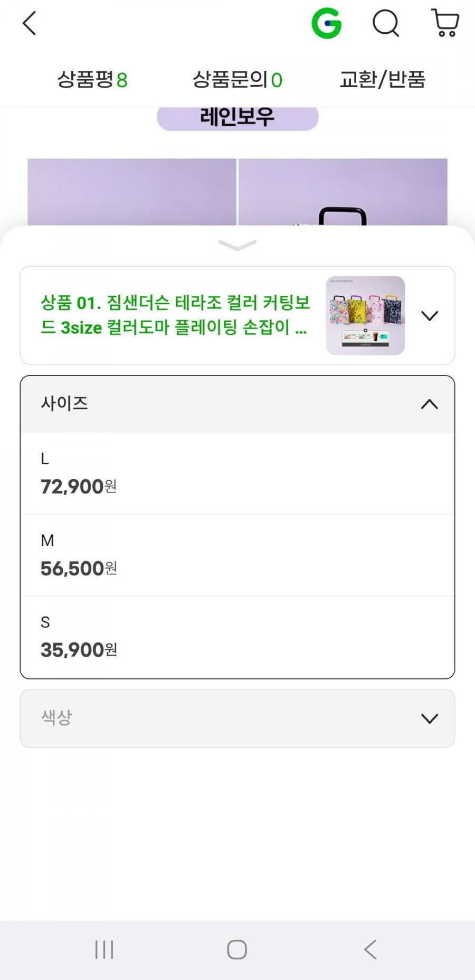Collapse the option sheet with handle chevron
Viewport: 475px width, 980px height.
(237, 245)
